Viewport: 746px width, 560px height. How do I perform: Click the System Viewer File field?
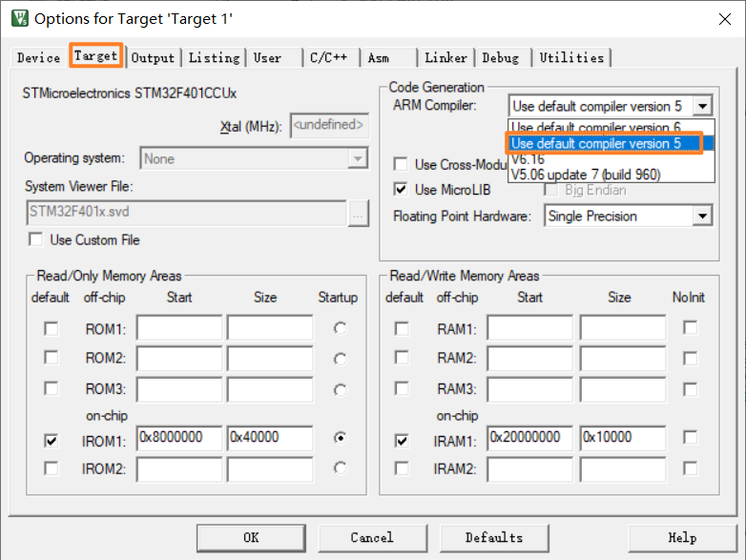point(186,212)
